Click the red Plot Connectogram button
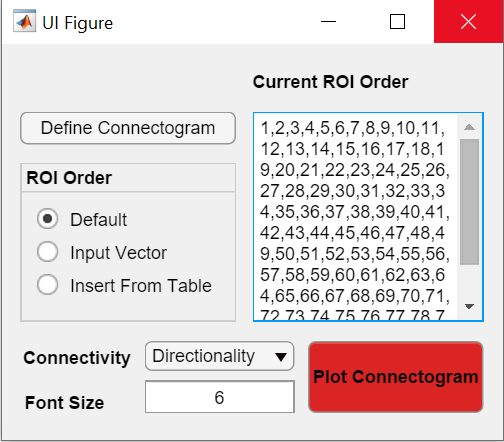The height and width of the screenshot is (442, 504). coord(396,377)
